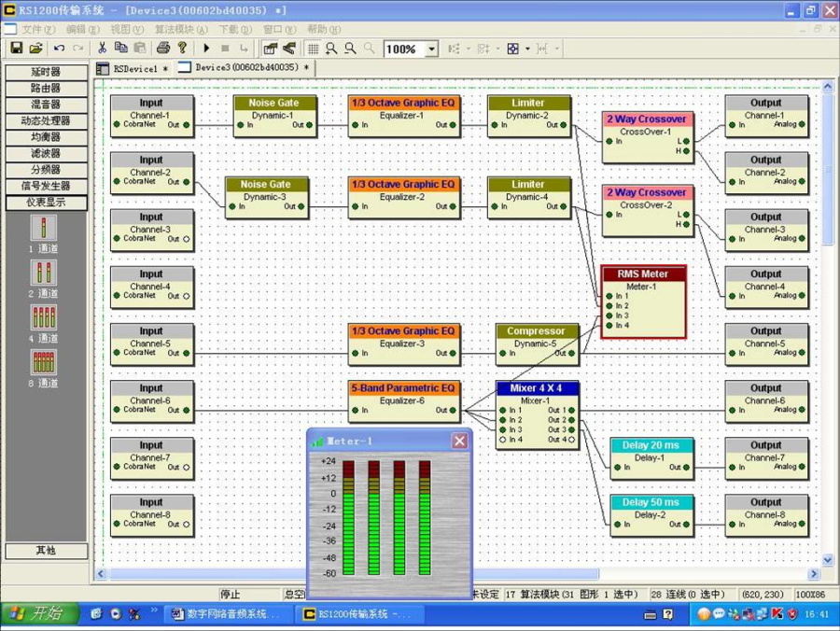Toggle the grid display toolbar button
The width and height of the screenshot is (840, 631).
[x=314, y=49]
